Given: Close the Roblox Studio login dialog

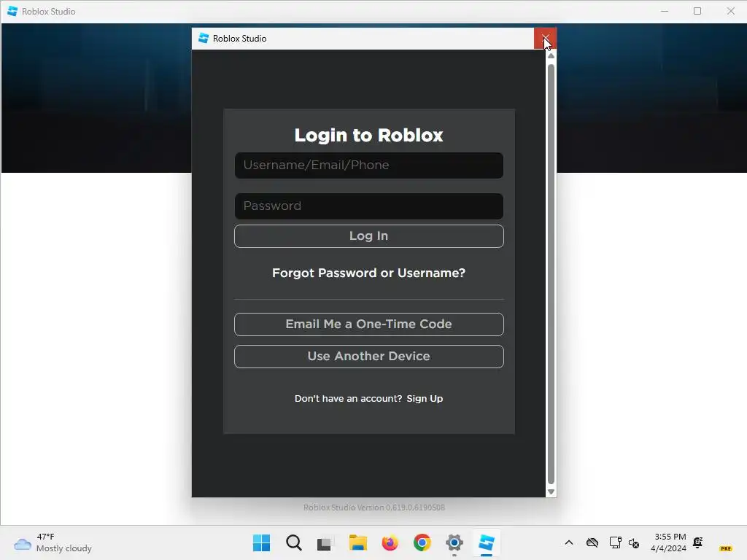Looking at the screenshot, I should (545, 39).
